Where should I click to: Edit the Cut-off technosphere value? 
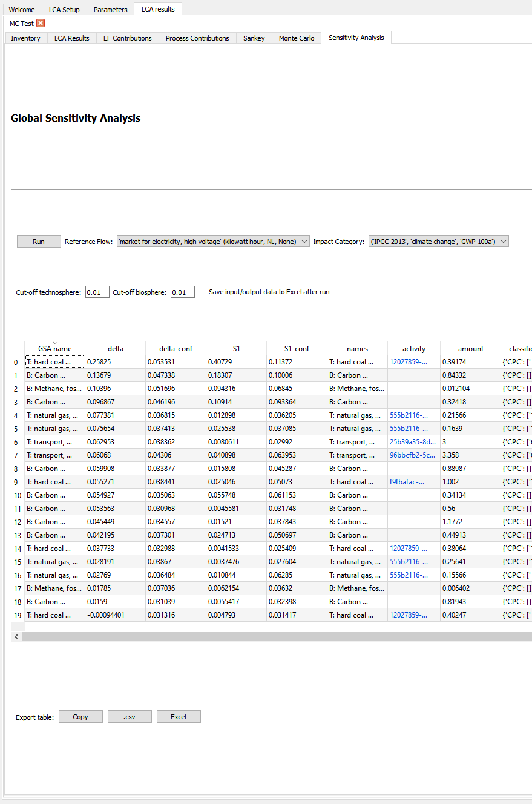[97, 291]
